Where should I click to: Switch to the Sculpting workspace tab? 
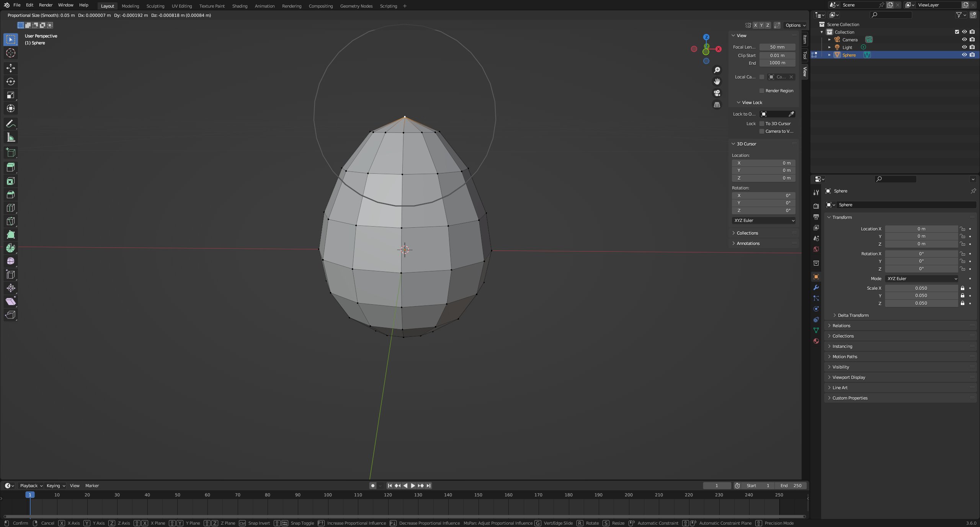pyautogui.click(x=155, y=6)
